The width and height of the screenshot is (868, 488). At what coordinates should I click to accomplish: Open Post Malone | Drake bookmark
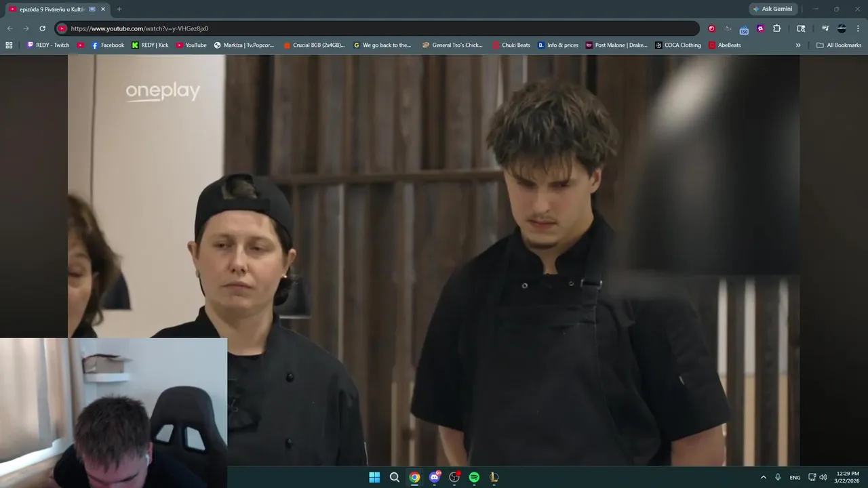616,45
